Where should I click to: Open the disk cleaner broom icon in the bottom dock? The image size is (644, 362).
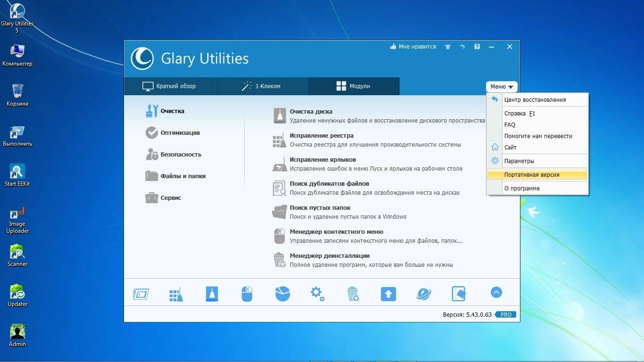pos(212,294)
